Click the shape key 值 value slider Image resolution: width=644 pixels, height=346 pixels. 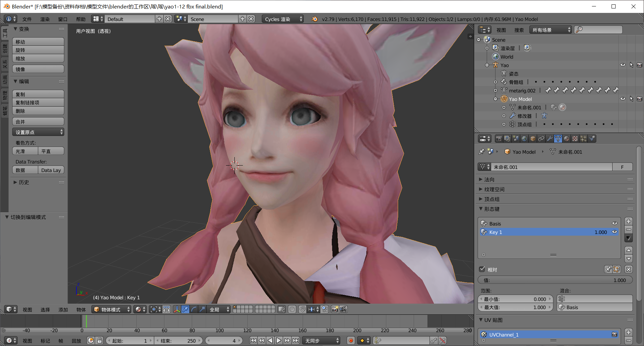point(555,280)
